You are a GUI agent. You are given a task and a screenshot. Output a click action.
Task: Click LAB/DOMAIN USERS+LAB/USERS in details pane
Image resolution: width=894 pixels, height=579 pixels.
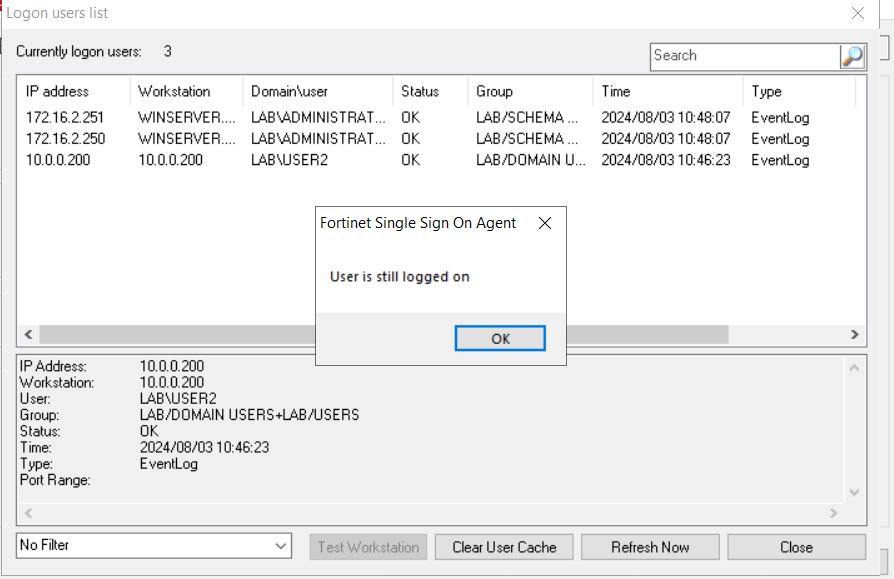click(250, 415)
